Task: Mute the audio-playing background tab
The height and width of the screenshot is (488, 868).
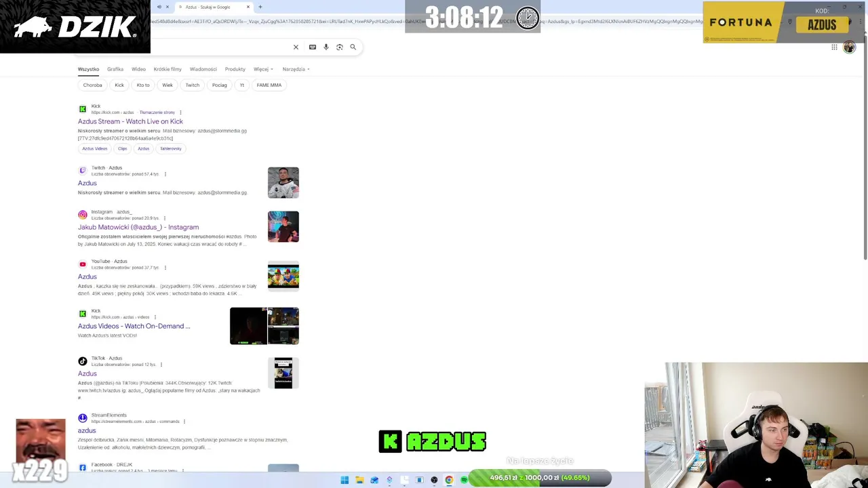Action: 159,7
